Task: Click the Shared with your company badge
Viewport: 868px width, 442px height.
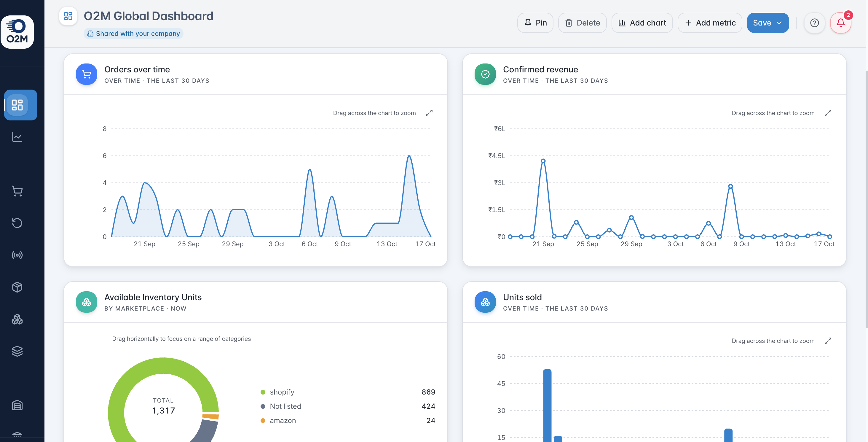Action: (133, 34)
